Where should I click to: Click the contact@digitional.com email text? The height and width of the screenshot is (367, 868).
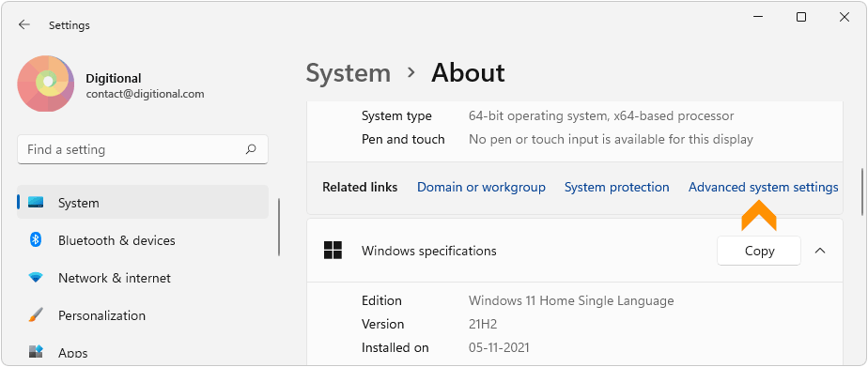click(145, 94)
